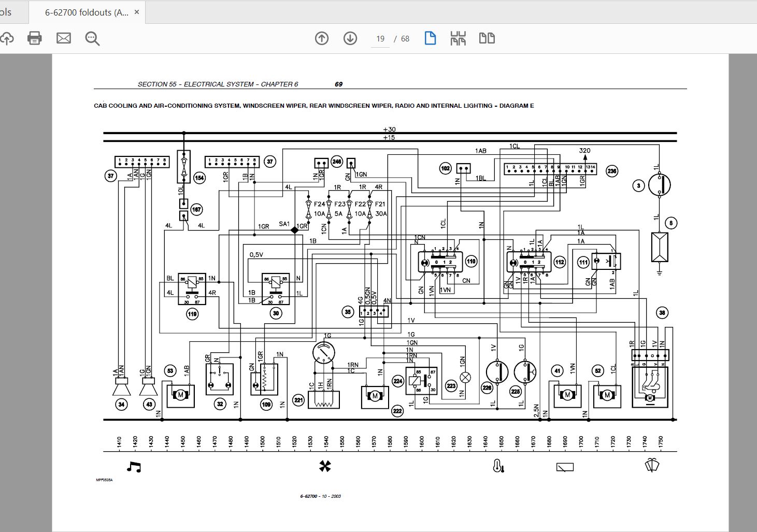
Task: Open the page thumbnails grid view icon
Action: click(x=458, y=38)
